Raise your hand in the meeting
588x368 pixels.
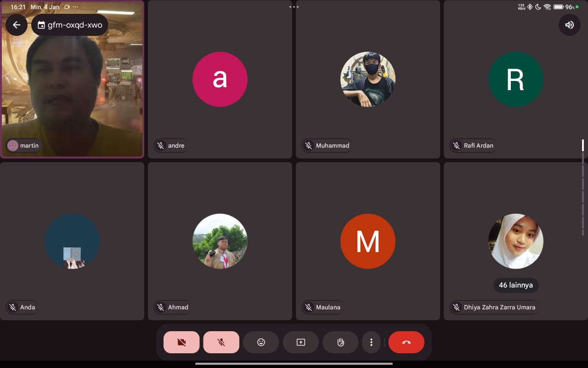tap(340, 342)
